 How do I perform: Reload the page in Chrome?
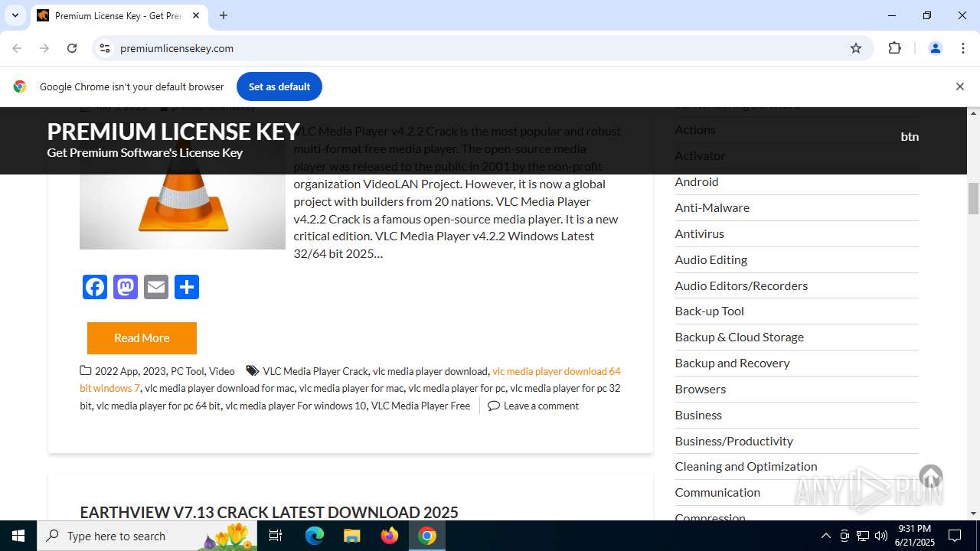coord(72,48)
